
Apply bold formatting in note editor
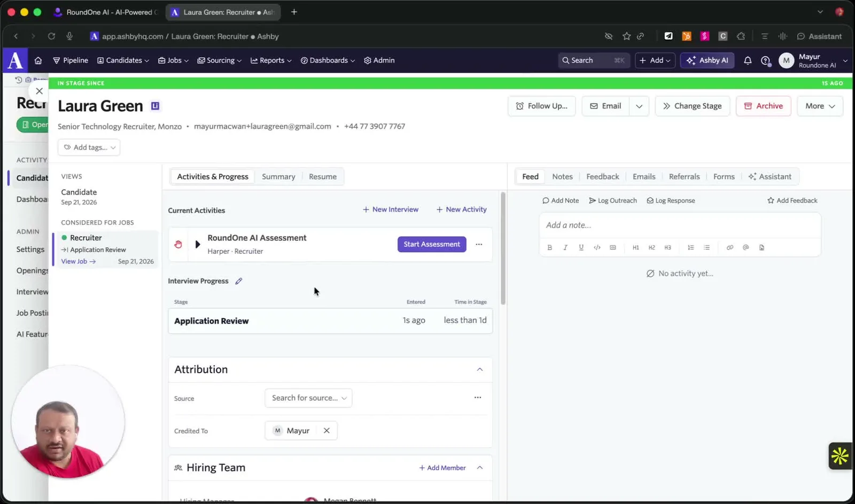tap(549, 247)
